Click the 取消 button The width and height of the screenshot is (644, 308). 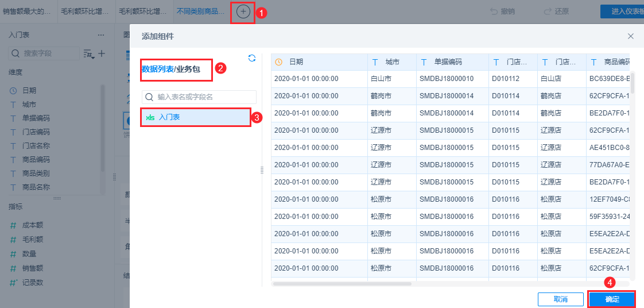click(x=561, y=299)
